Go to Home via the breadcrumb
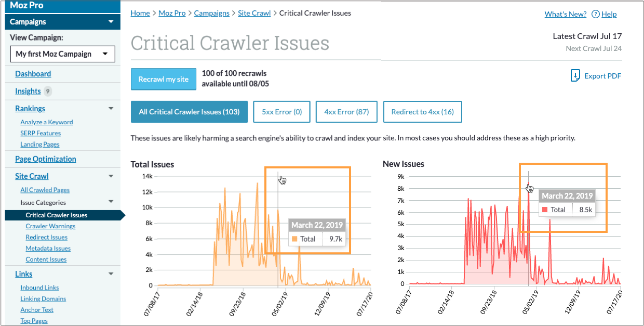Screen dimensions: 644x326 pos(140,12)
